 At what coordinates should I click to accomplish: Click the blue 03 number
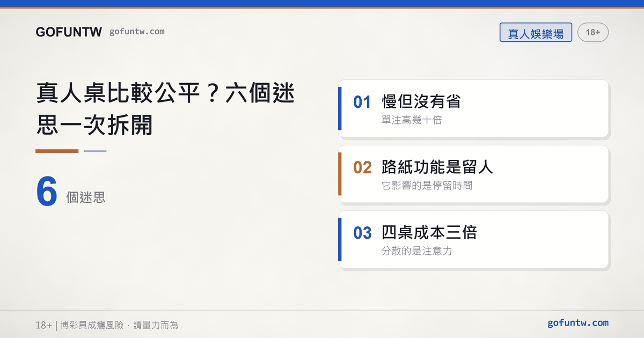pyautogui.click(x=362, y=233)
